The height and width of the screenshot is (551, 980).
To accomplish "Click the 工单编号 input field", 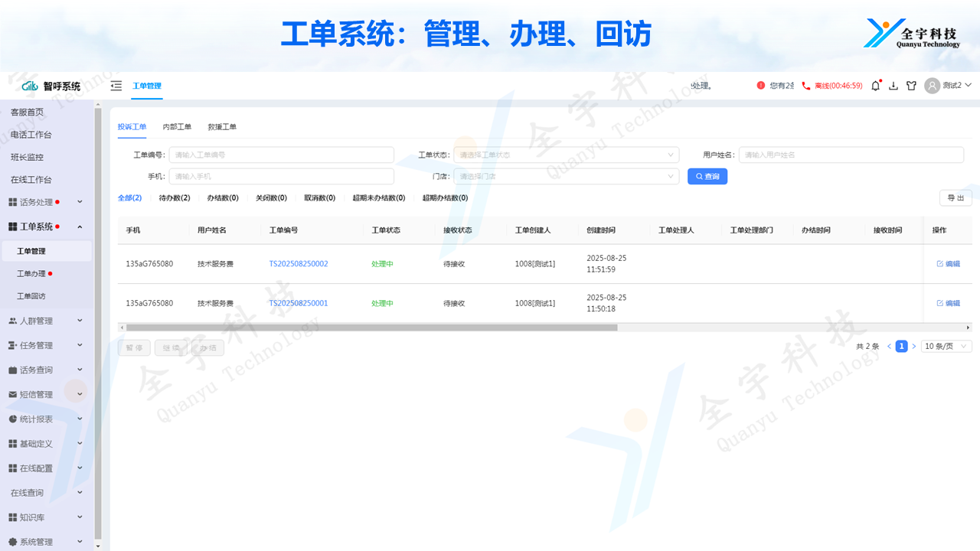I will pos(281,155).
